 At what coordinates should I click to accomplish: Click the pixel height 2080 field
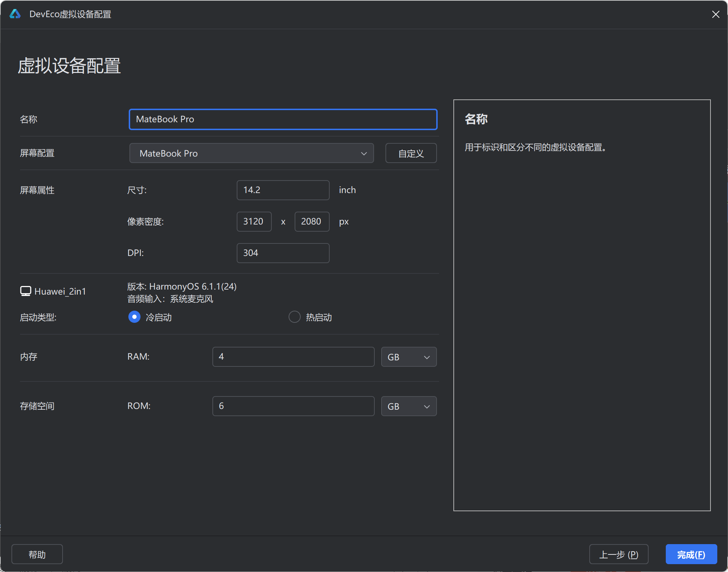[312, 222]
